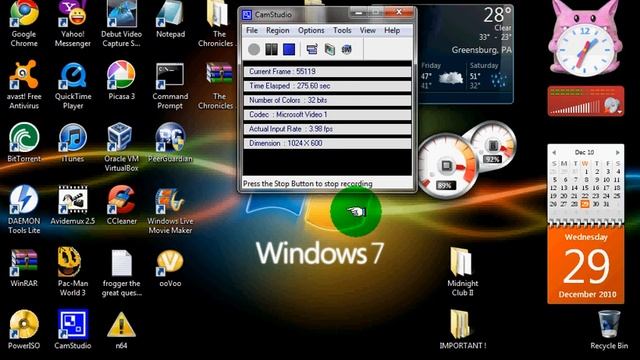Go to previous month in calendar gadget
This screenshot has width=640, height=360.
[554, 152]
